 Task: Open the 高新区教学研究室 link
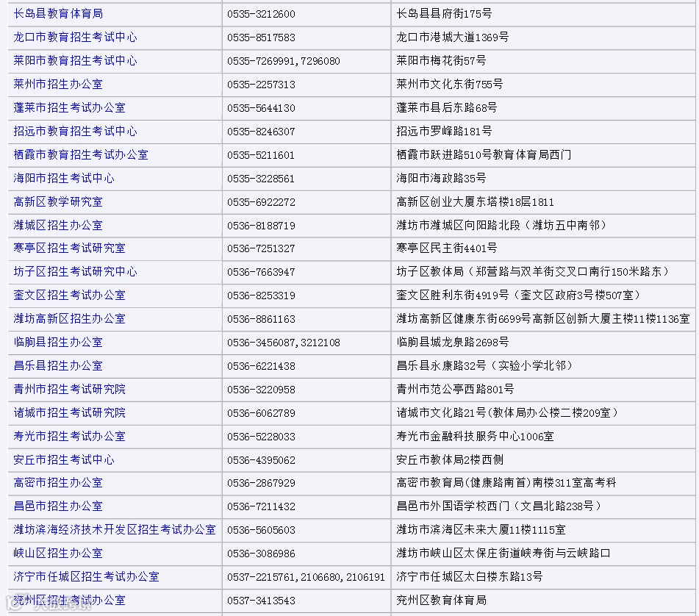58,202
